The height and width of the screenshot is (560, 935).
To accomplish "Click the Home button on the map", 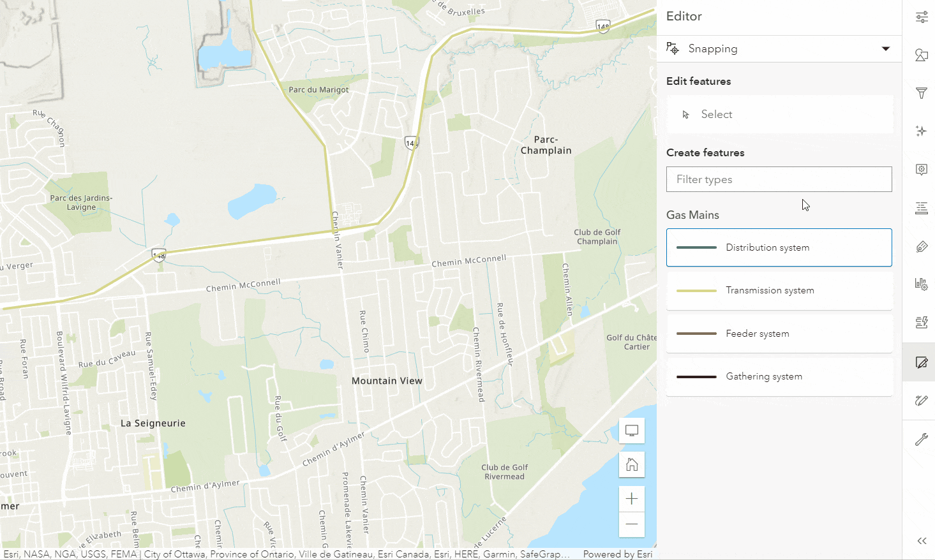I will [631, 464].
